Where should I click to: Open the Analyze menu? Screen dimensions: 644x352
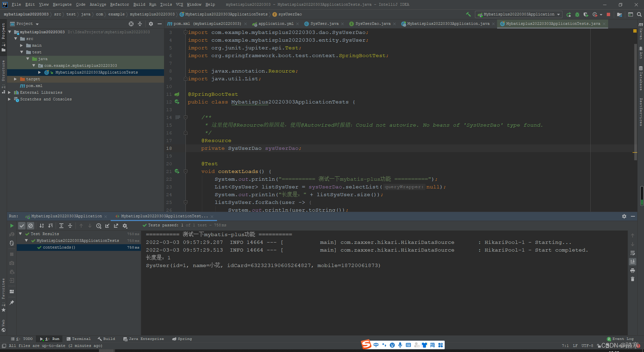(x=98, y=4)
